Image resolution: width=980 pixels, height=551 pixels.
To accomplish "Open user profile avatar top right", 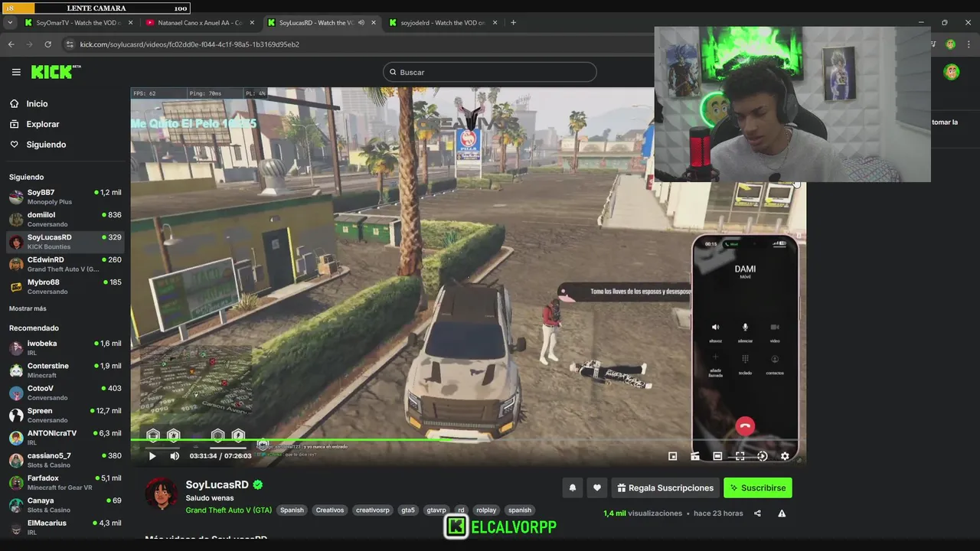I will click(x=952, y=72).
